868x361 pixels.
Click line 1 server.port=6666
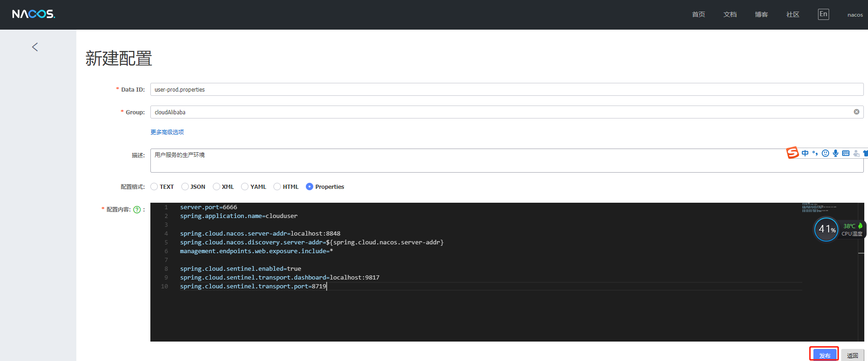point(209,207)
